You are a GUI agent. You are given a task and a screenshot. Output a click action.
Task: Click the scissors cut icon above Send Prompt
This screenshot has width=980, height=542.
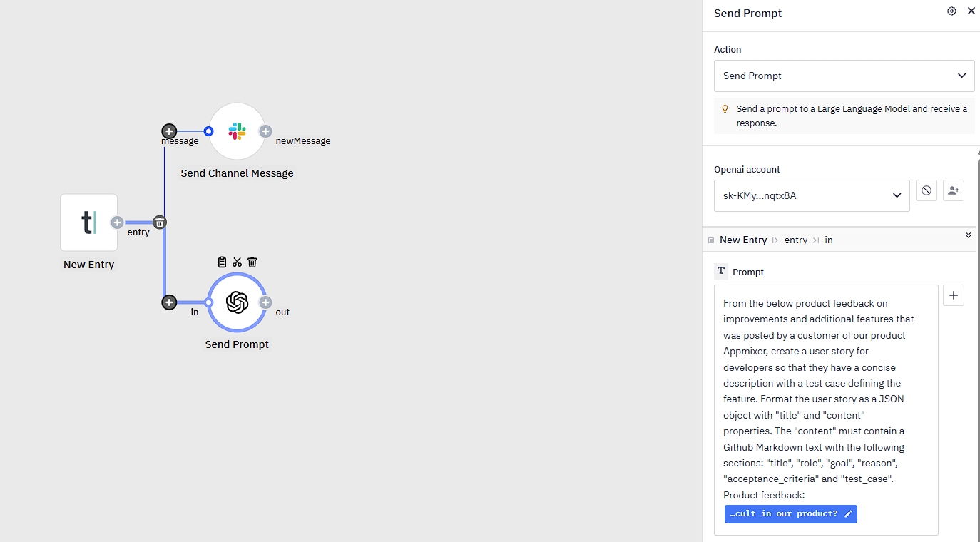click(237, 262)
